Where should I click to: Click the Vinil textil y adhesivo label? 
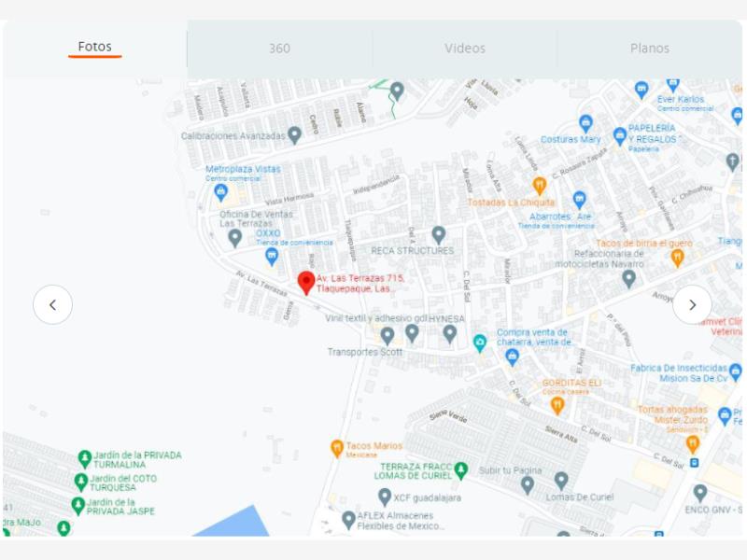(376, 318)
